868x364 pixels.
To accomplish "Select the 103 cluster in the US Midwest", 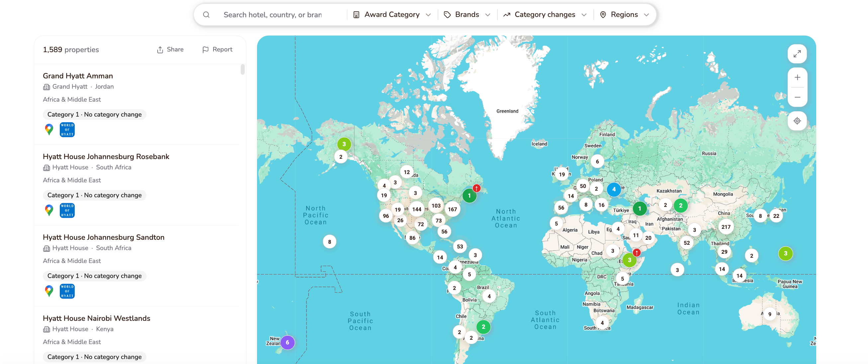I will pos(436,206).
